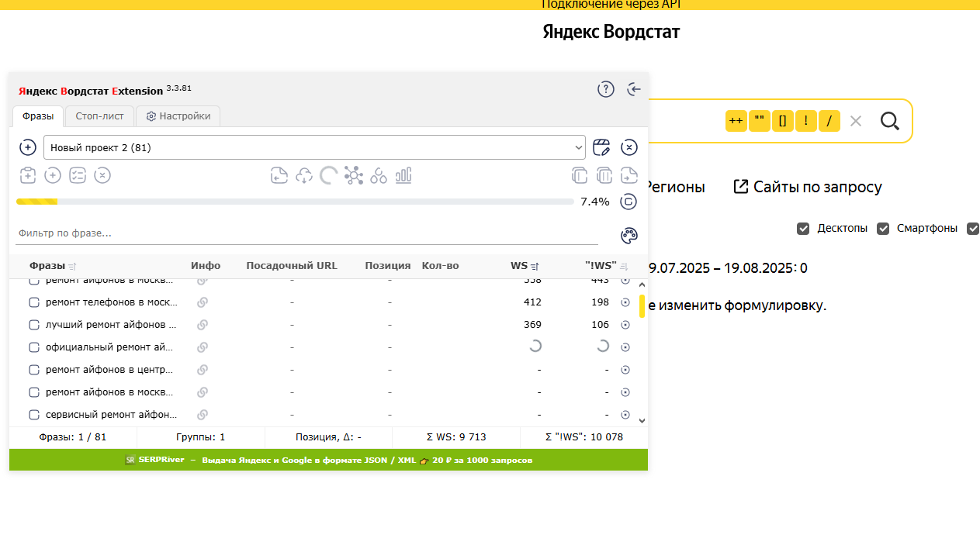
Task: Rename the project using the edit icon
Action: [x=601, y=147]
